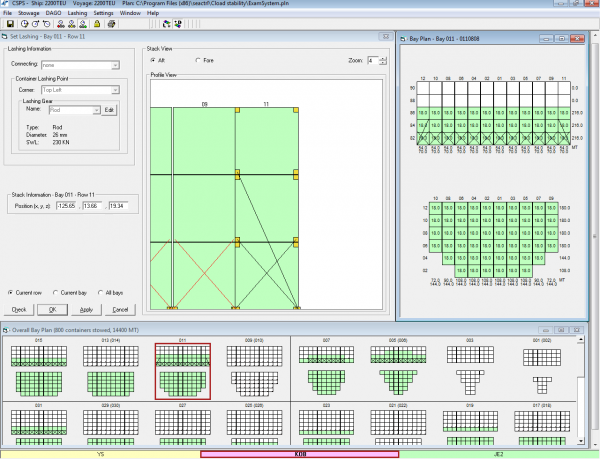This screenshot has height=459, width=600.
Task: Open the Lashing Gear Name dropdown
Action: (x=95, y=108)
